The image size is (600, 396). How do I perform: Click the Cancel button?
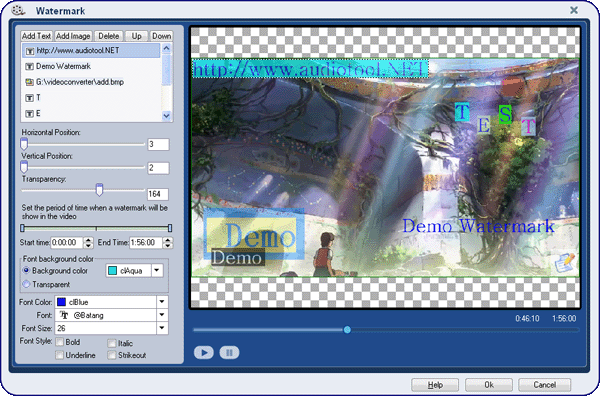coord(545,385)
